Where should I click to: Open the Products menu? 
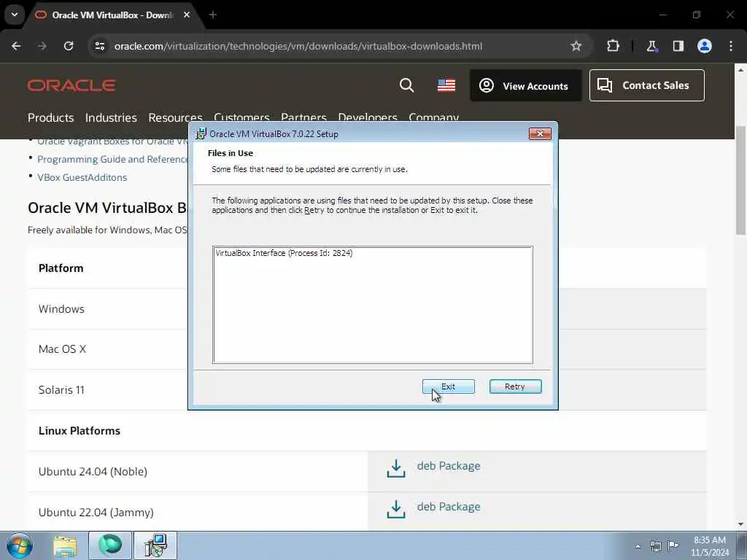click(50, 117)
